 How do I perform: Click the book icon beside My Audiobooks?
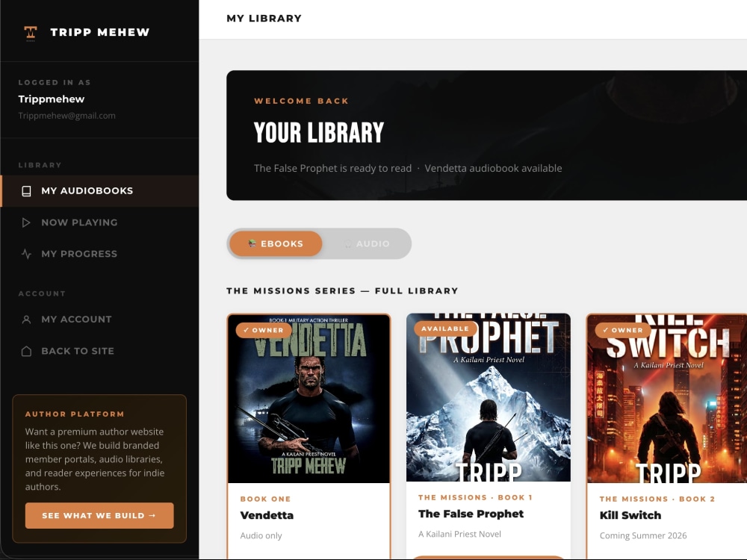tap(26, 191)
